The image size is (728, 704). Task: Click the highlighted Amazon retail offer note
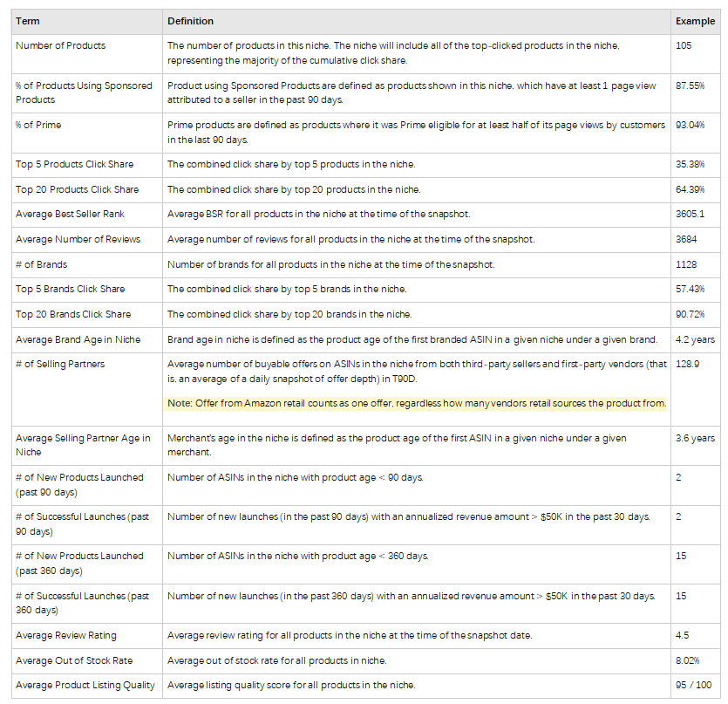tap(417, 403)
